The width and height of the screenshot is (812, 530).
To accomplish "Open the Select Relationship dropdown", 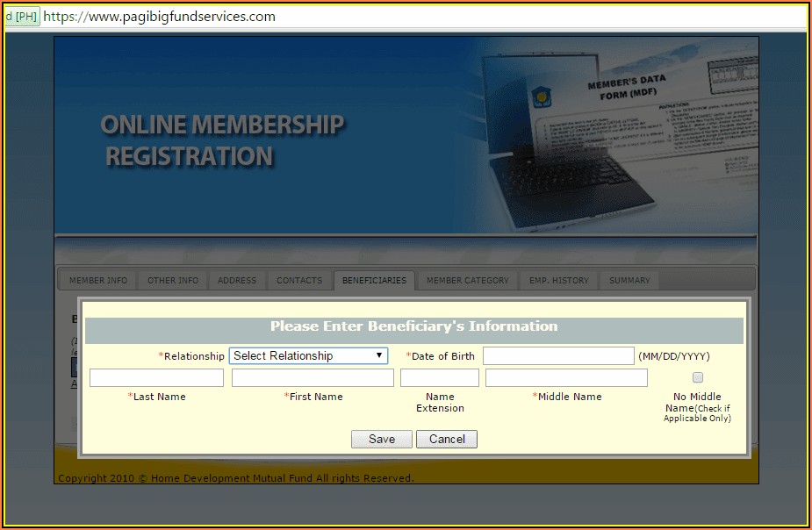I will pos(308,355).
